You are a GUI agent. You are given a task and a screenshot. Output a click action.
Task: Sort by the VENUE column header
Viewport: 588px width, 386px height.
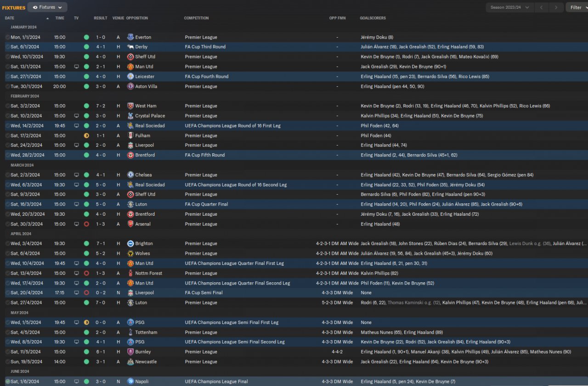point(119,18)
